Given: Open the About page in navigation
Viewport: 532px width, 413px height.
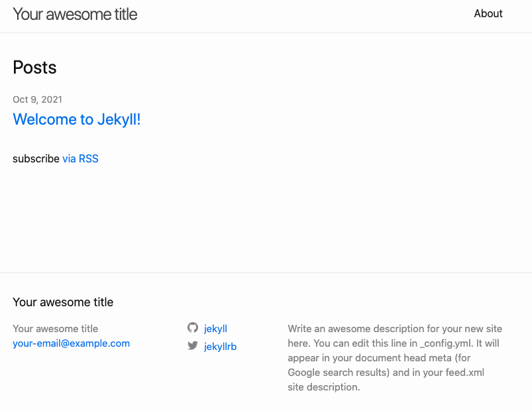Looking at the screenshot, I should (488, 13).
